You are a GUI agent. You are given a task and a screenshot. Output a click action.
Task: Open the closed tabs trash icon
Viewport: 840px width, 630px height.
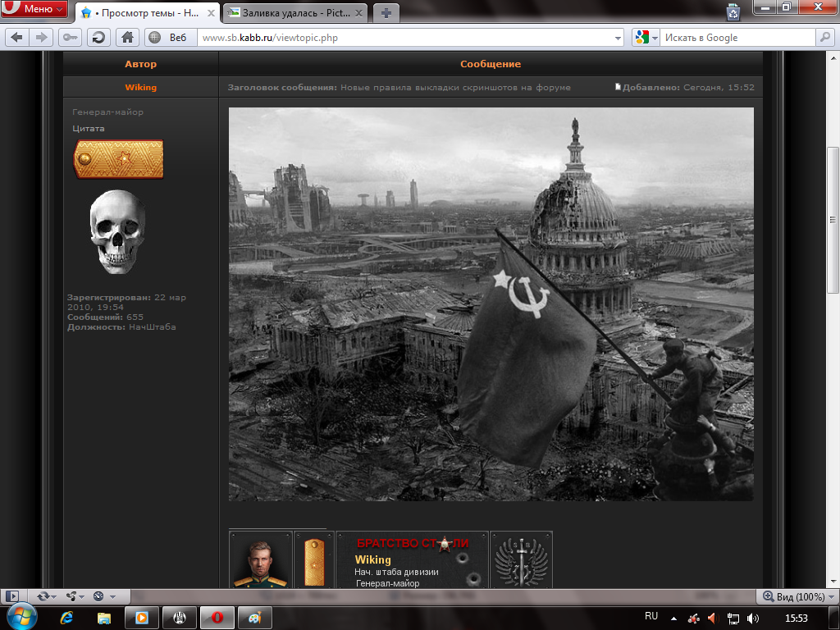[x=733, y=11]
